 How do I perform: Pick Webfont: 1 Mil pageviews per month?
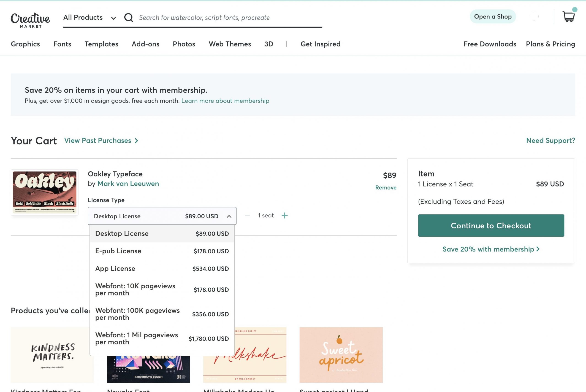pyautogui.click(x=162, y=338)
